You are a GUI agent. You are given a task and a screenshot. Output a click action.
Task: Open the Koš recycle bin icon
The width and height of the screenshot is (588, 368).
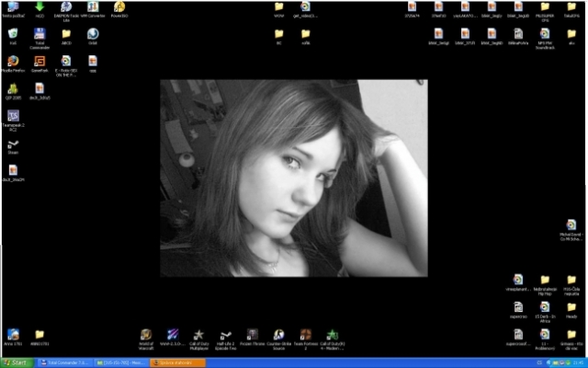pyautogui.click(x=13, y=37)
